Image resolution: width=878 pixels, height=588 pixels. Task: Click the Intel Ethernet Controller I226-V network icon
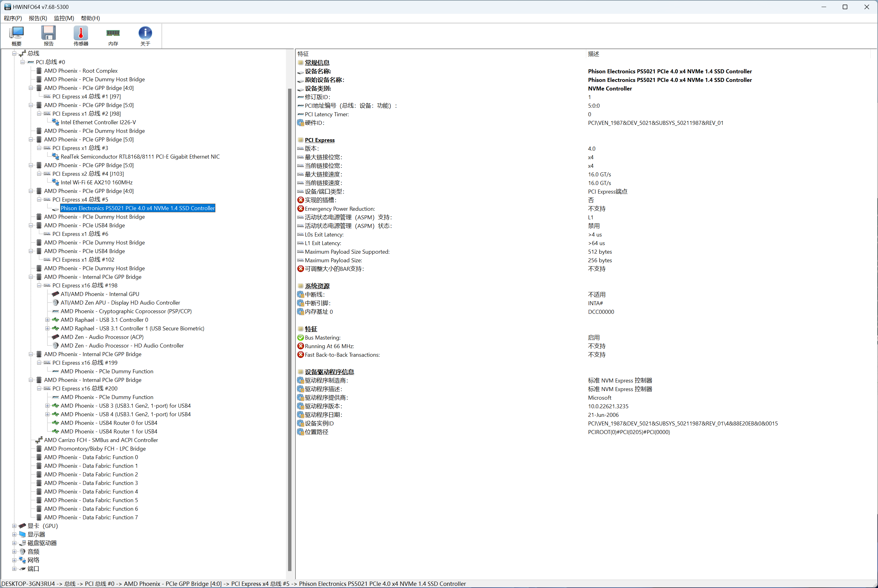tap(56, 122)
